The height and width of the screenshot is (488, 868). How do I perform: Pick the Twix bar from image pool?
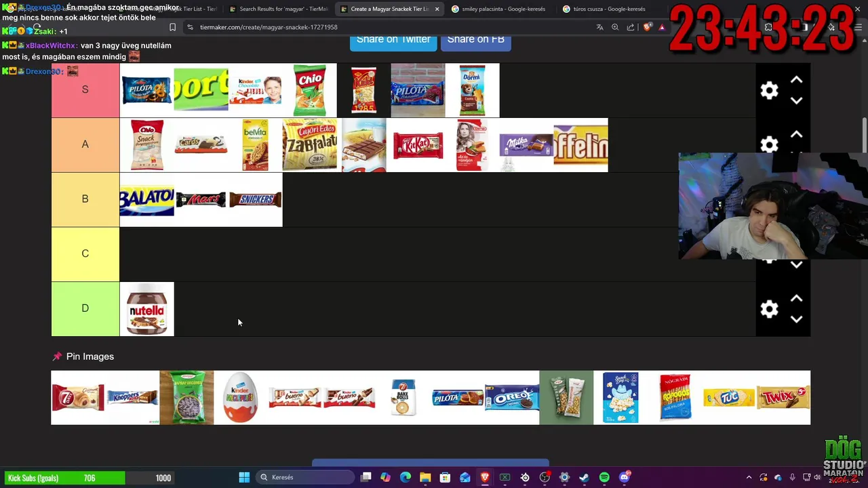(x=783, y=397)
